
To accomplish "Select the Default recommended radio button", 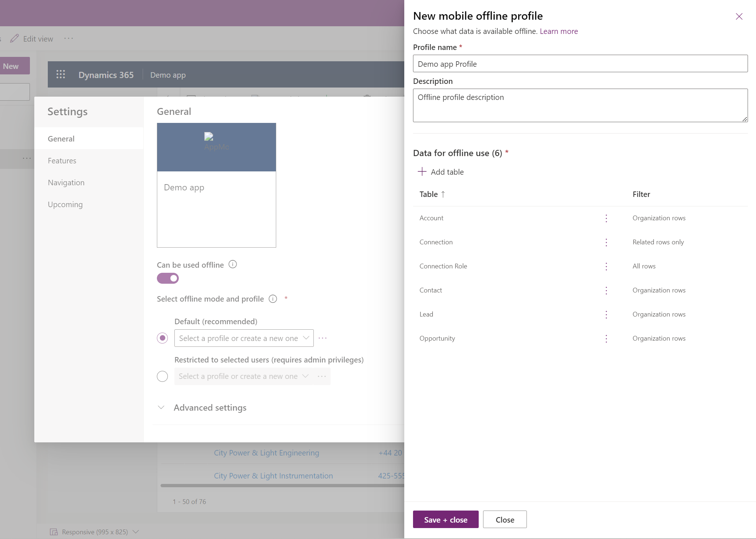I will pos(163,338).
